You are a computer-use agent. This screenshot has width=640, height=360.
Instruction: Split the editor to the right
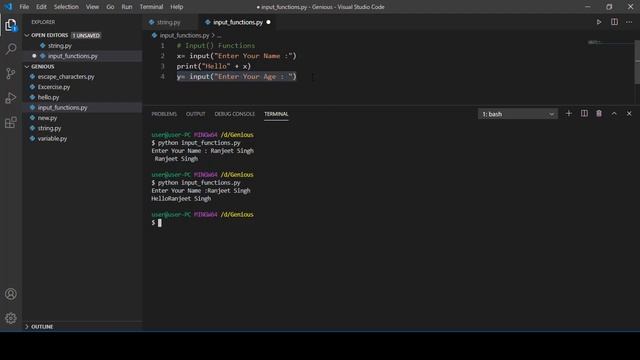[x=614, y=22]
